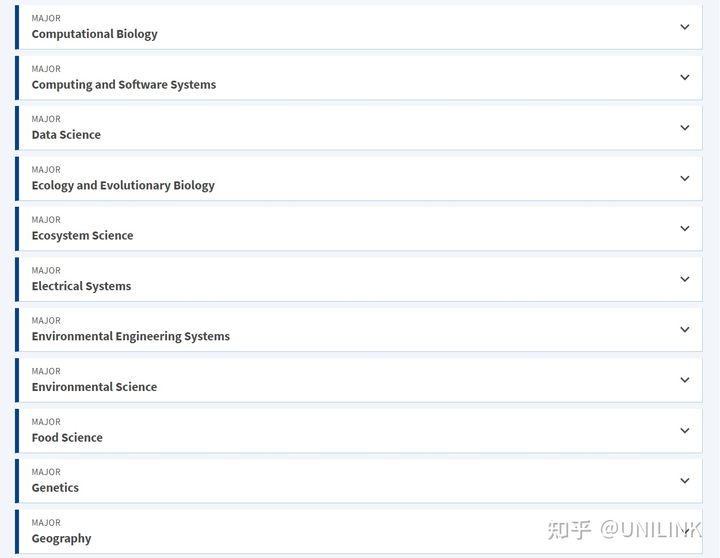Select the Ecosystem Science heading
The height and width of the screenshot is (558, 720).
pos(82,236)
